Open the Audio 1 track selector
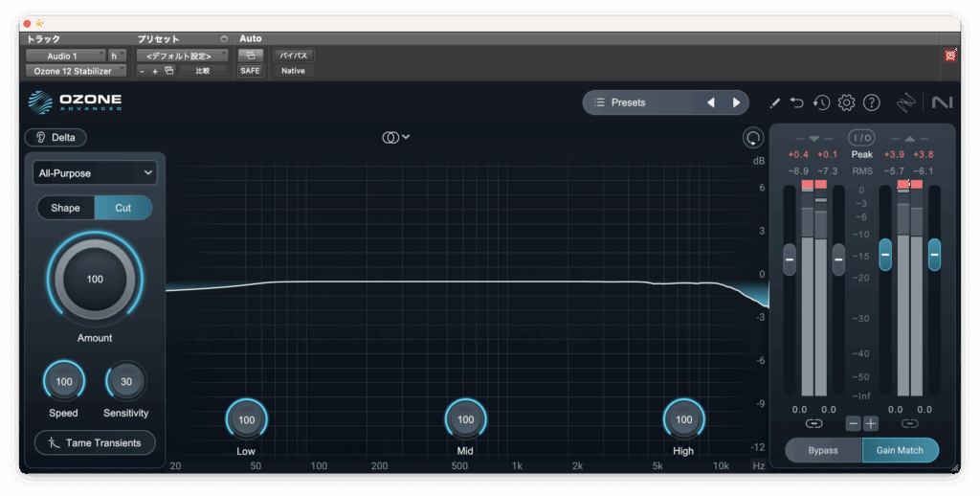980x496 pixels. pyautogui.click(x=65, y=56)
